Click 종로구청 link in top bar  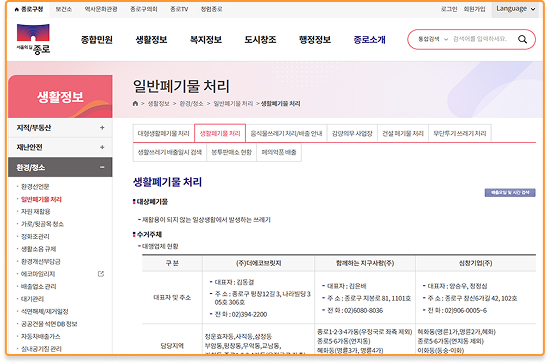[x=29, y=9]
